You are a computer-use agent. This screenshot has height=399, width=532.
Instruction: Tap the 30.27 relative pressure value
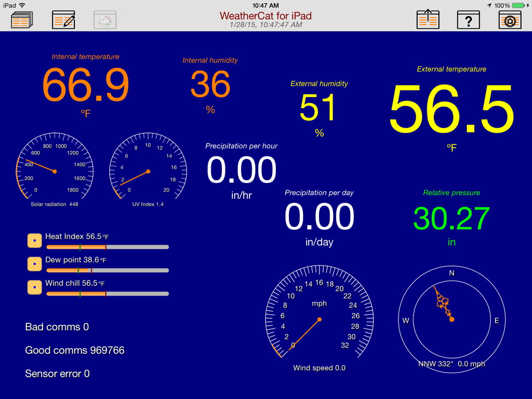click(451, 219)
